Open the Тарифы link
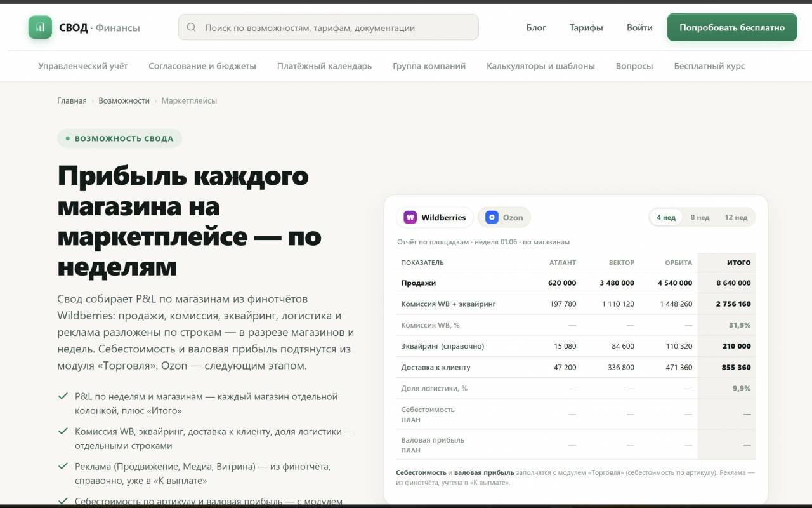The width and height of the screenshot is (812, 508). pos(586,28)
